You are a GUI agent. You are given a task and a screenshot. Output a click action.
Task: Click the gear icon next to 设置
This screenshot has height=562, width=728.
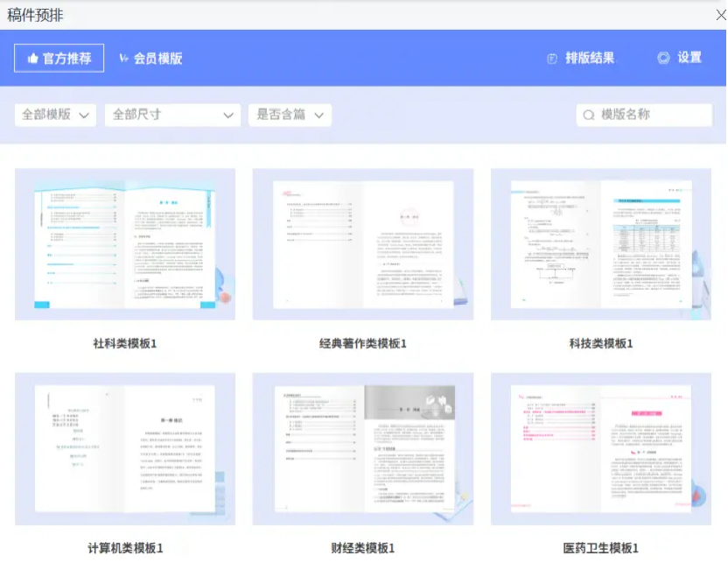[663, 58]
